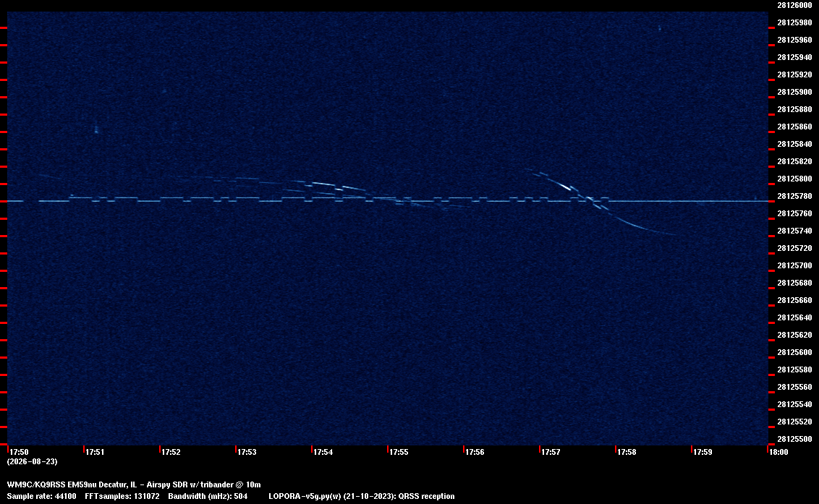This screenshot has height=504, width=819.
Task: Click the 28125800 frequency label
Action: (x=794, y=179)
